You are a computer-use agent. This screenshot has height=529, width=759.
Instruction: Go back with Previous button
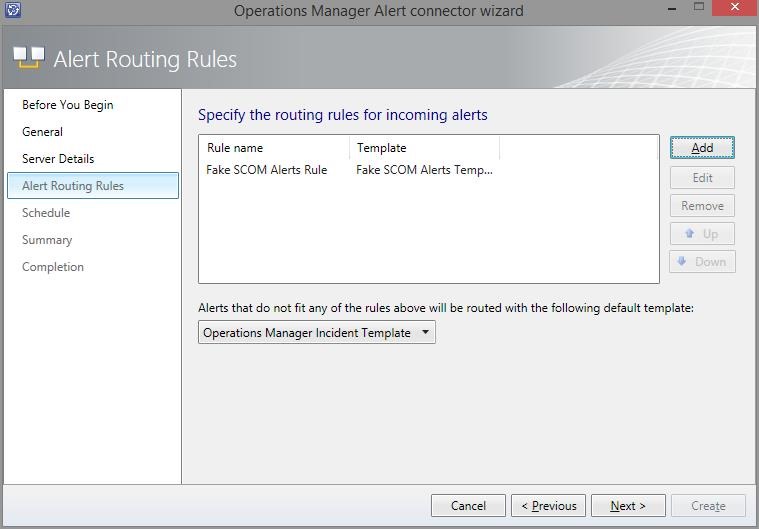pos(548,506)
